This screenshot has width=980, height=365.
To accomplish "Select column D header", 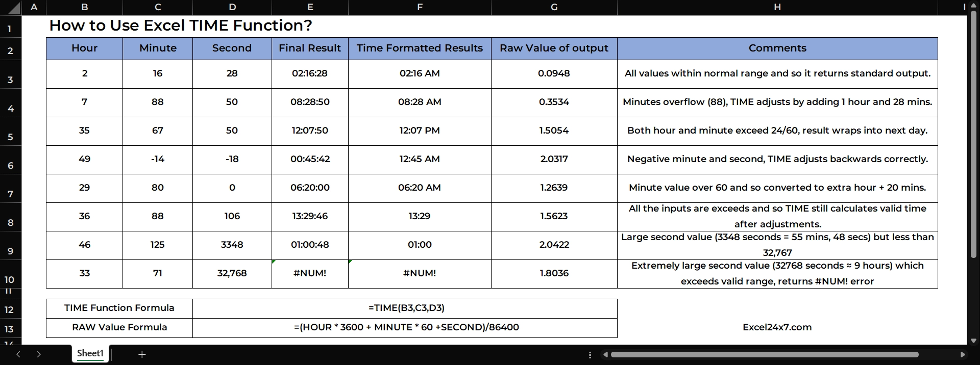I will [x=232, y=7].
